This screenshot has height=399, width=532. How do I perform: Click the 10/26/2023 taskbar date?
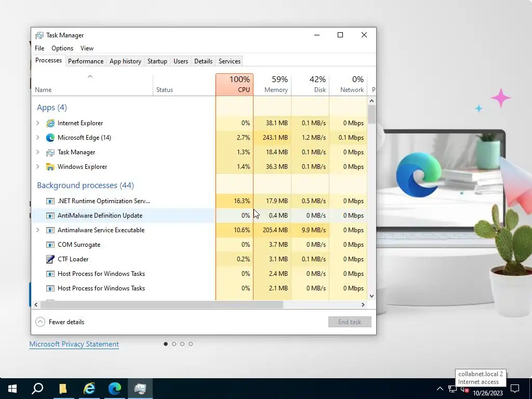488,393
